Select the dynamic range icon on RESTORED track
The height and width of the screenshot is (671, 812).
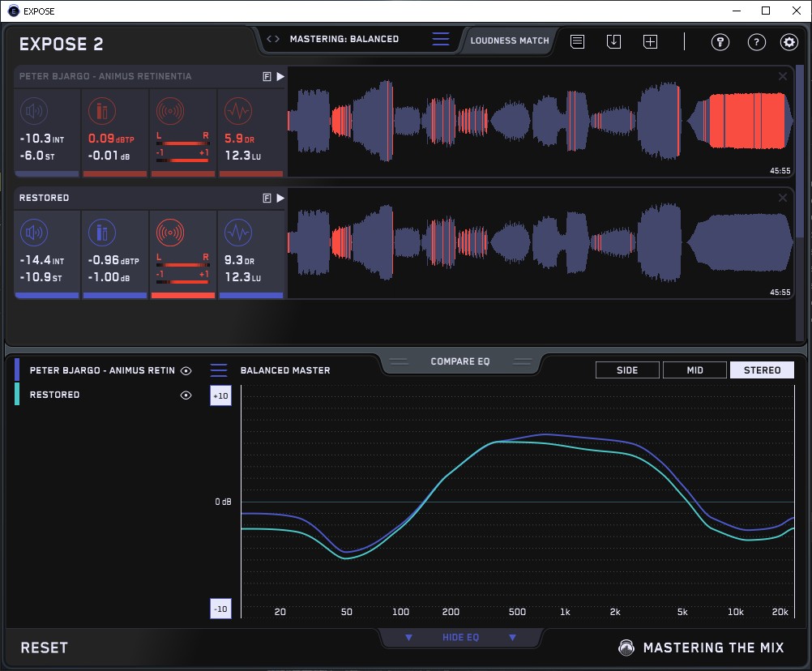[238, 233]
